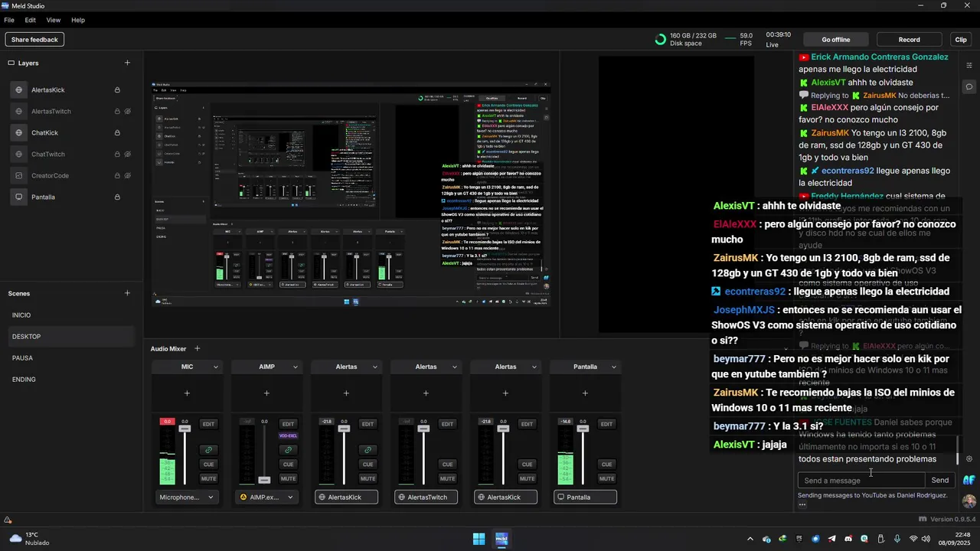Click the AlertasKick layer browser-source icon
Viewport: 980px width, 551px height.
(x=19, y=90)
